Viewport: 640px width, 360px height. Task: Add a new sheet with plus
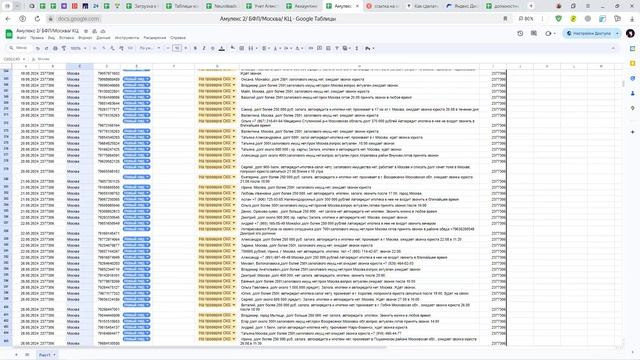[16, 355]
